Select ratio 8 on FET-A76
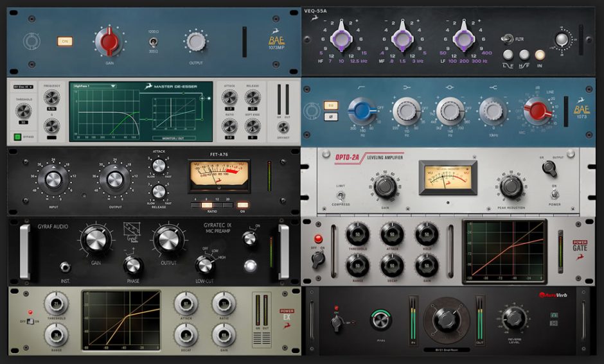604x364 pixels. click(x=207, y=205)
